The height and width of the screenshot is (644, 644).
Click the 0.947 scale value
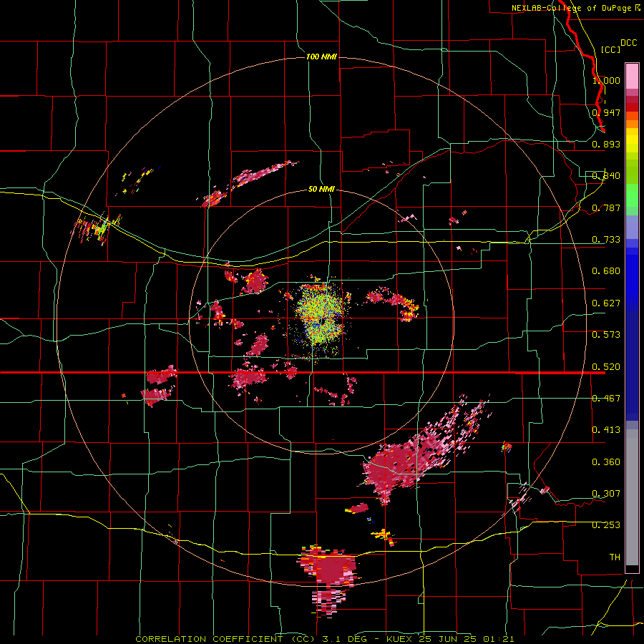click(x=606, y=112)
